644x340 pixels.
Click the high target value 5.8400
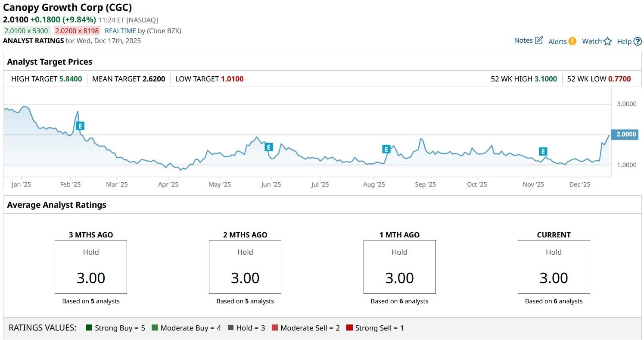point(71,79)
